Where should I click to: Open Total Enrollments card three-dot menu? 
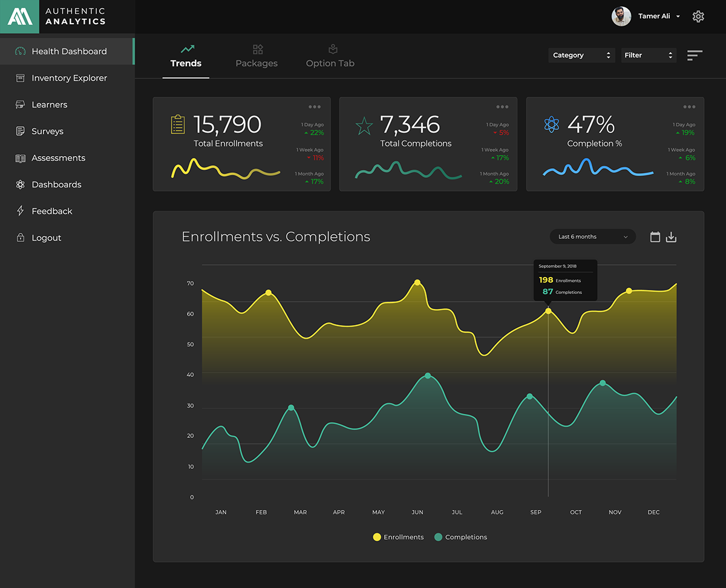315,107
